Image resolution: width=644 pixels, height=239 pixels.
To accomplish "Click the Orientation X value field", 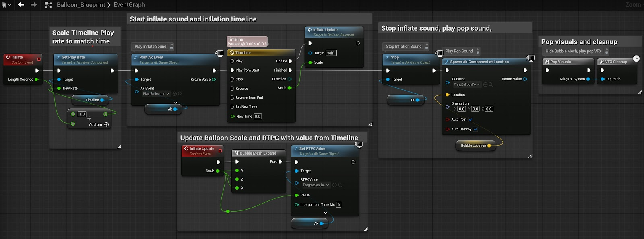I will coord(462,109).
